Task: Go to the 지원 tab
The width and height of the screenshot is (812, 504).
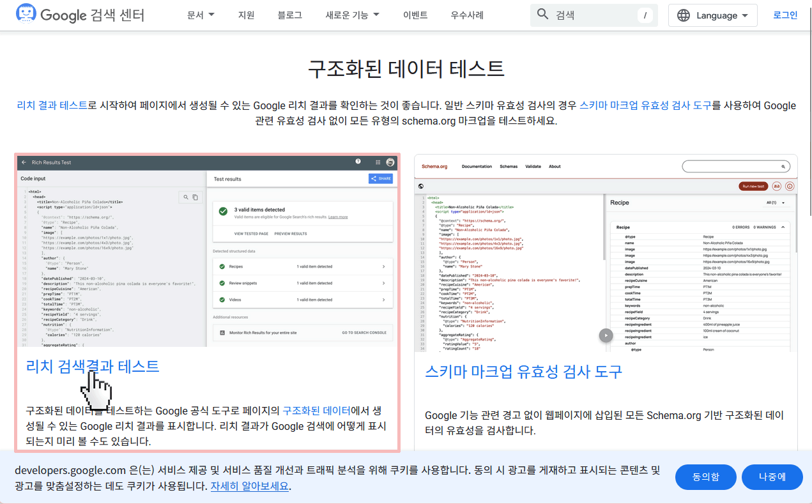Action: [x=246, y=15]
